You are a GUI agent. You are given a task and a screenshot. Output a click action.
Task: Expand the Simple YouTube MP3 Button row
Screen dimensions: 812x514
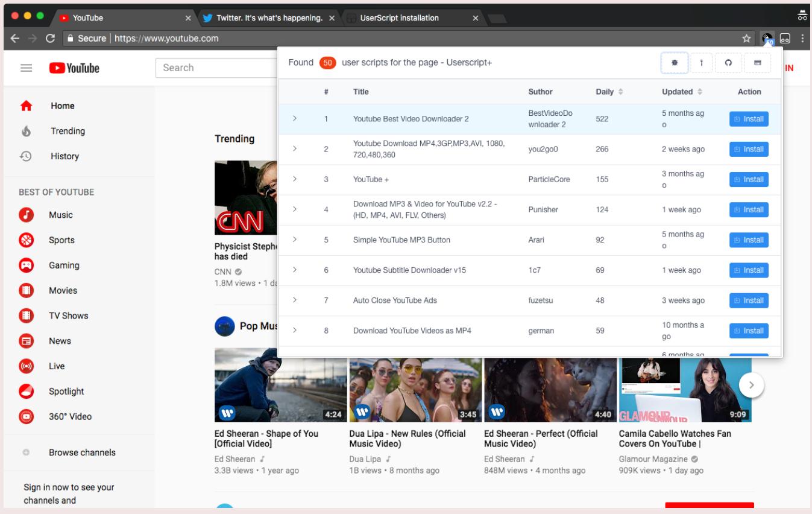295,240
